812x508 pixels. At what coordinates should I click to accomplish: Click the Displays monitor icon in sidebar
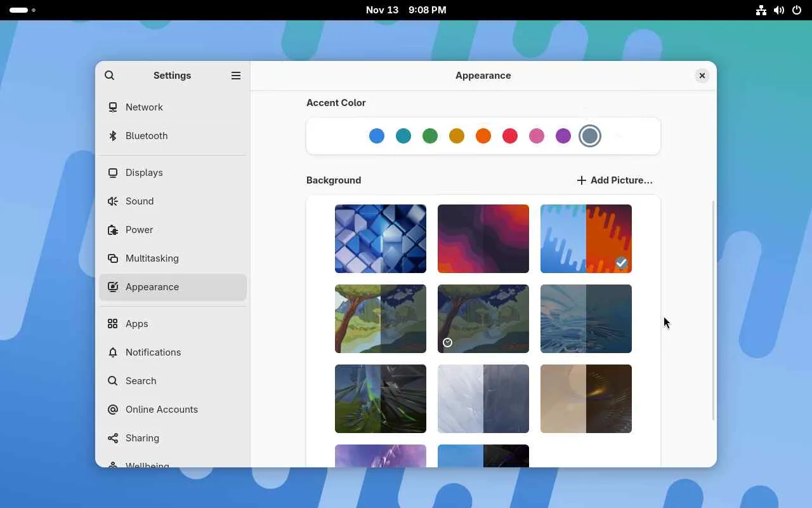pos(113,173)
